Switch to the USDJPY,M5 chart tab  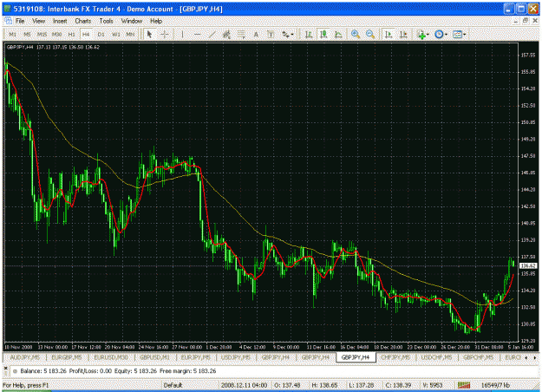[236, 357]
